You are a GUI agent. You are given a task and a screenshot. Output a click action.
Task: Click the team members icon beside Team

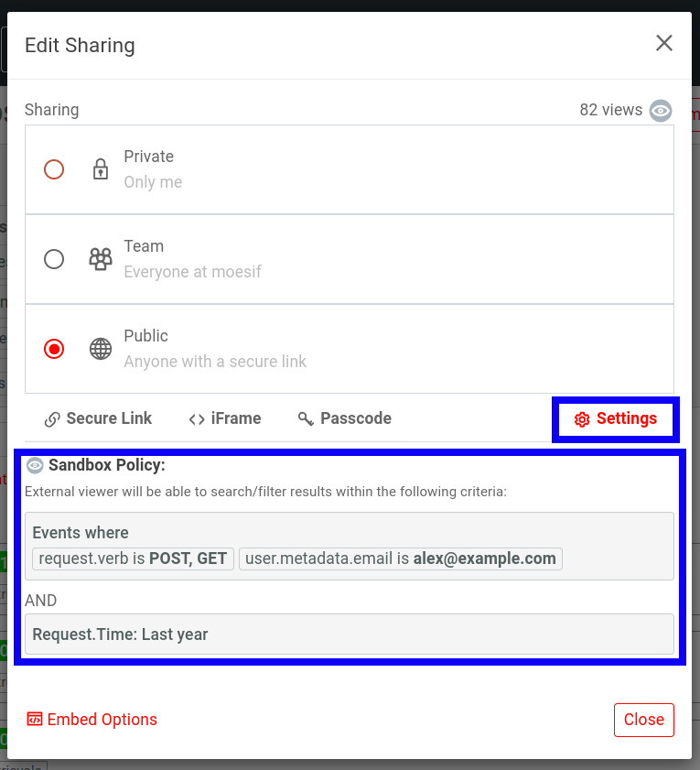pyautogui.click(x=100, y=258)
